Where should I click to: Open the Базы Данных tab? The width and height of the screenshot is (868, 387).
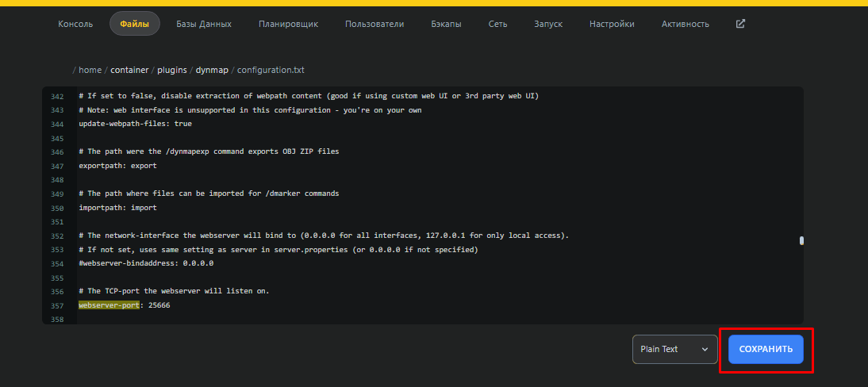[x=203, y=24]
